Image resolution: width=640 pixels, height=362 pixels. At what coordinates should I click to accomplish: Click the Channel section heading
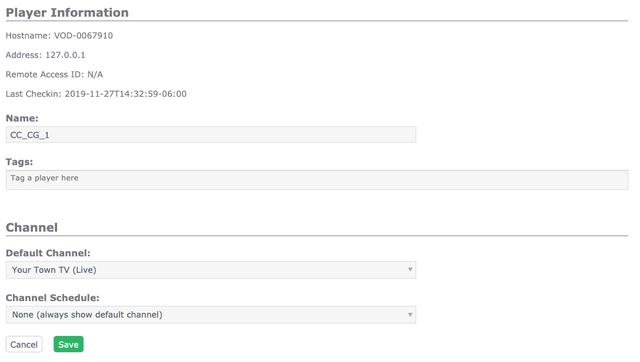click(x=32, y=227)
